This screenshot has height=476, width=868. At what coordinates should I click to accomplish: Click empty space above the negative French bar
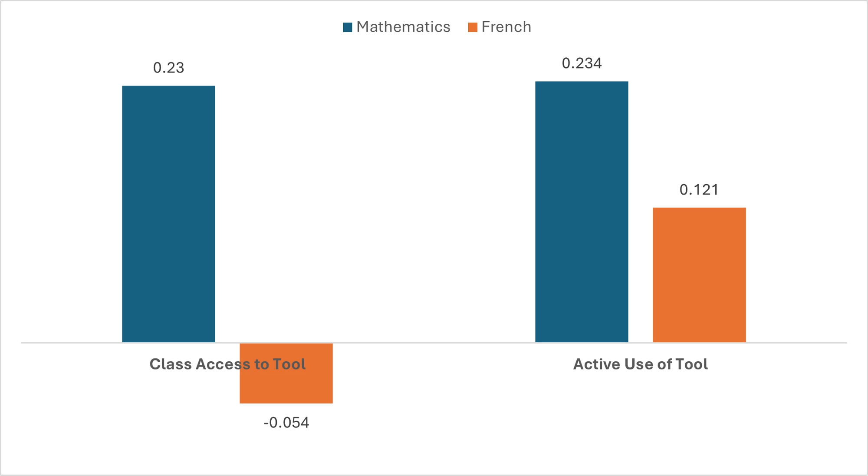pos(286,217)
